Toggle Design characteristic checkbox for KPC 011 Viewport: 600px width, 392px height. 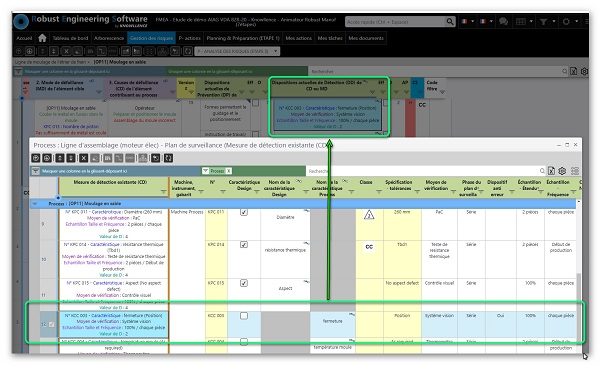(x=244, y=212)
